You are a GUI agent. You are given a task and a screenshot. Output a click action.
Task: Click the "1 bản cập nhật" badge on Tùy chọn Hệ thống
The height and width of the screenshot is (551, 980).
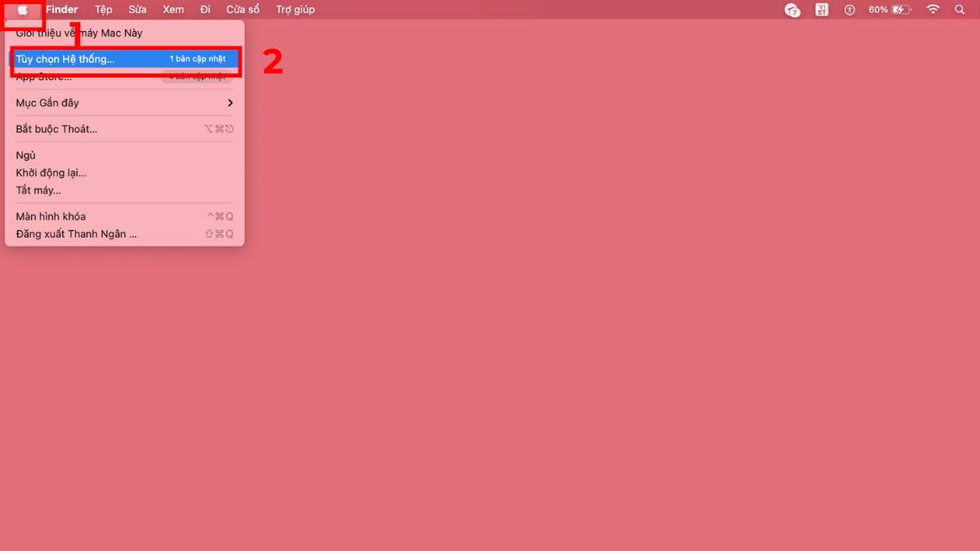point(198,60)
